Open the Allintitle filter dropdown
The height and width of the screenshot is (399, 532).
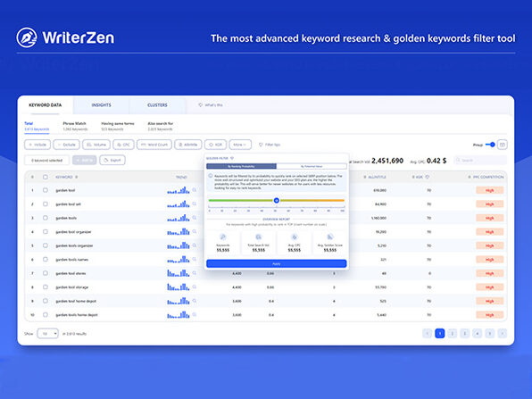pos(188,145)
